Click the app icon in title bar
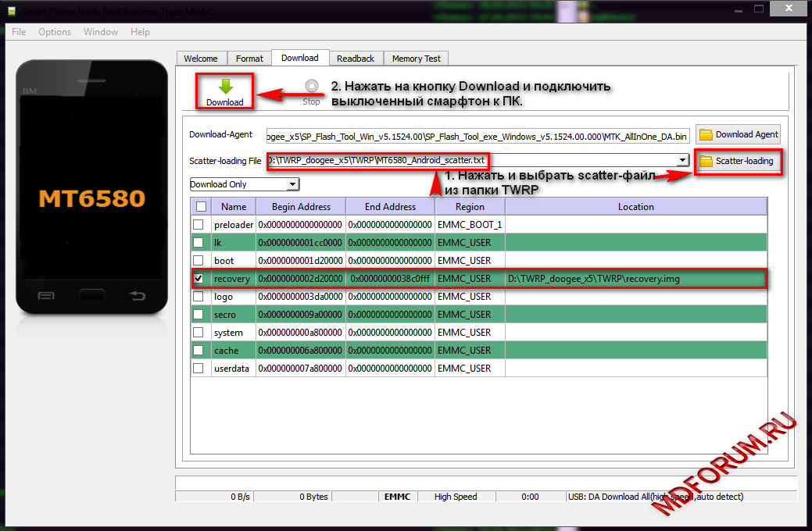This screenshot has height=531, width=812. tap(11, 12)
